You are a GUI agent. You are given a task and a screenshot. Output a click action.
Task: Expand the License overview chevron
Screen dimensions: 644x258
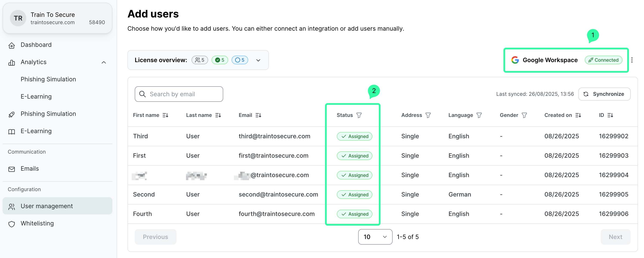258,60
